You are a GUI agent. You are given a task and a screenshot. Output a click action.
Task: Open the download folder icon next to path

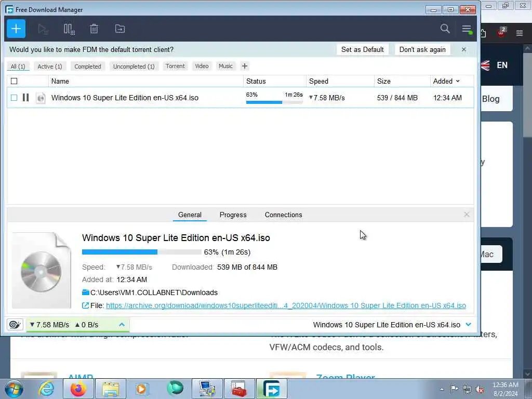tap(86, 292)
